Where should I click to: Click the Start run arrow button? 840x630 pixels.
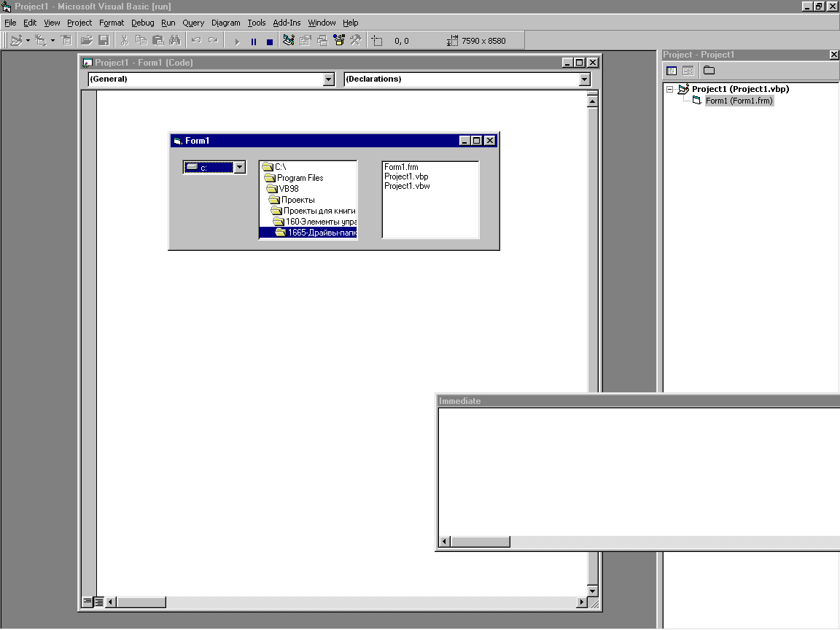(x=237, y=42)
